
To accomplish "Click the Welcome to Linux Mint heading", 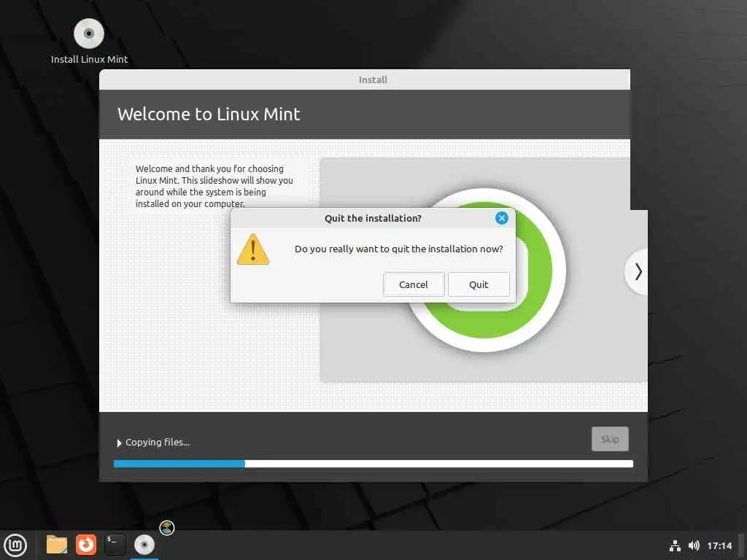I will click(x=209, y=114).
